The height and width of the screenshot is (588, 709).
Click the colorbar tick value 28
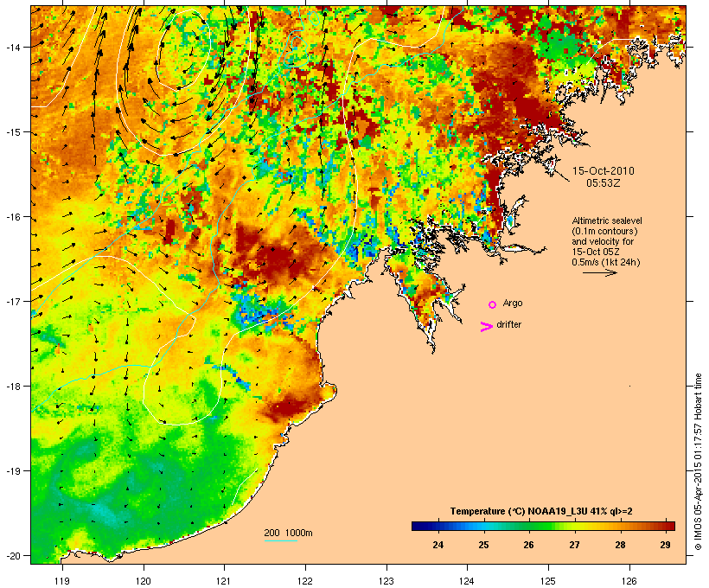click(x=620, y=545)
